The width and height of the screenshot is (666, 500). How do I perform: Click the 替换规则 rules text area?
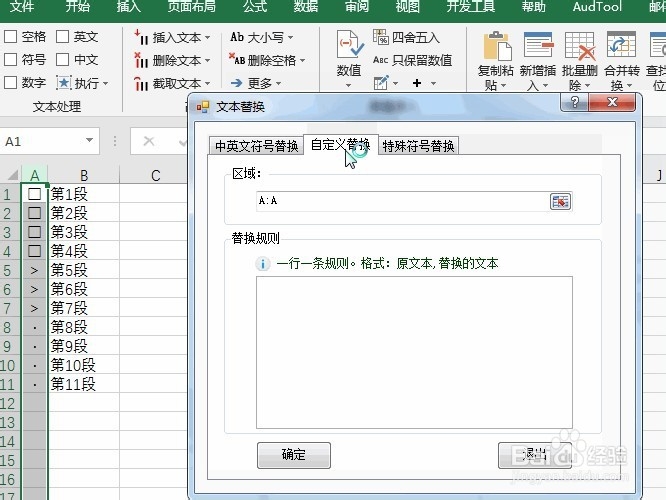coord(414,353)
